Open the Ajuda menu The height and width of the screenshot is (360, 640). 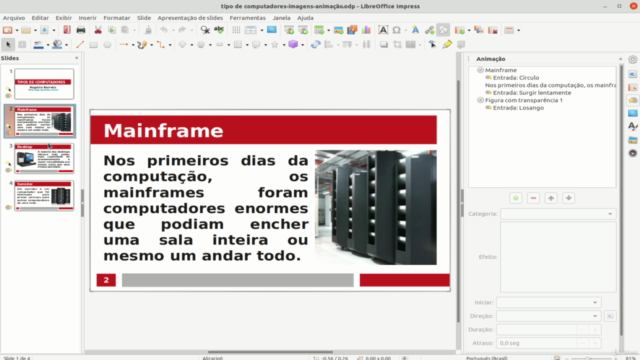pyautogui.click(x=305, y=18)
